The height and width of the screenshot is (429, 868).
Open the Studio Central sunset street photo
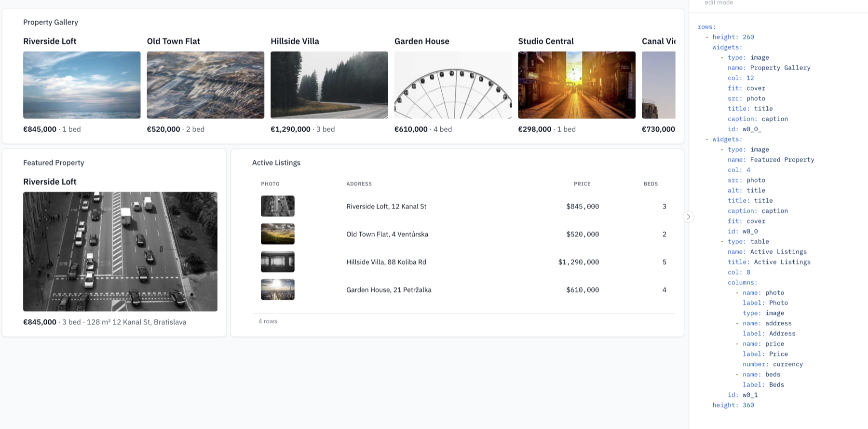pos(577,85)
